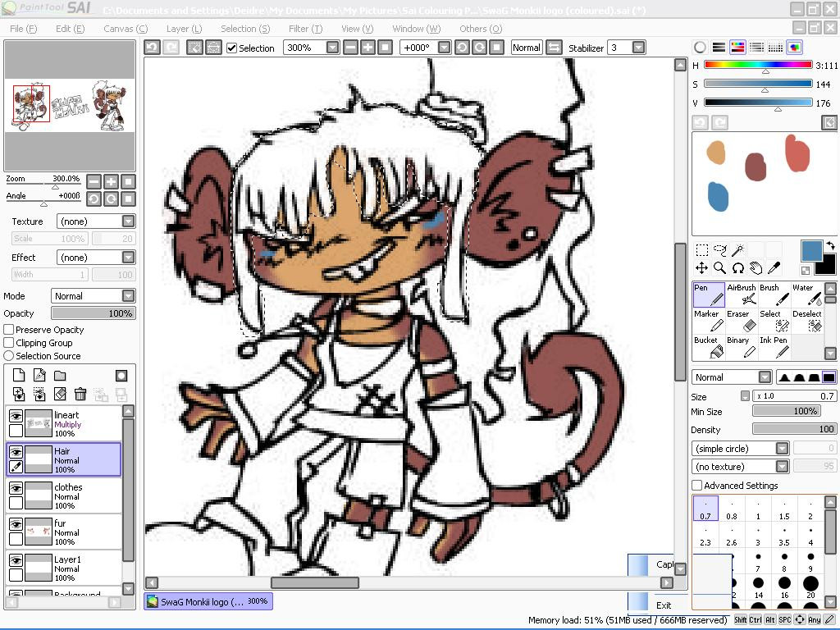
Task: Click the navigator thumbnail preview
Action: [70, 106]
